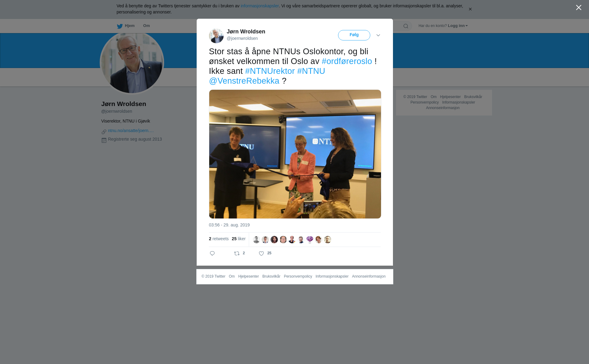Image resolution: width=589 pixels, height=364 pixels.
Task: Click the reply speech bubble icon
Action: pyautogui.click(x=212, y=253)
